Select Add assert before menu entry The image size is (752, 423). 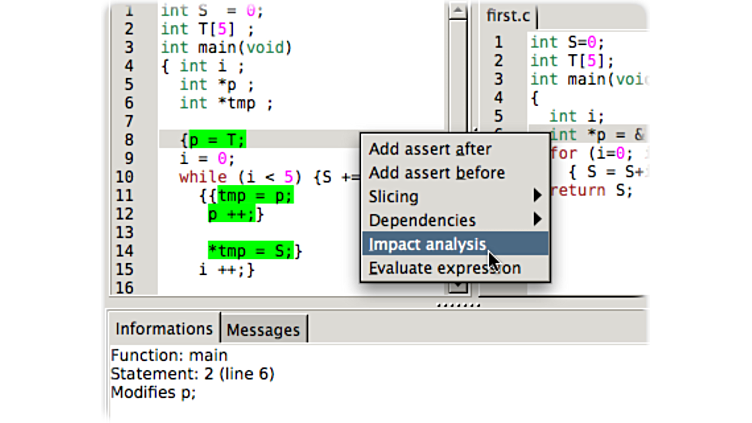click(436, 173)
